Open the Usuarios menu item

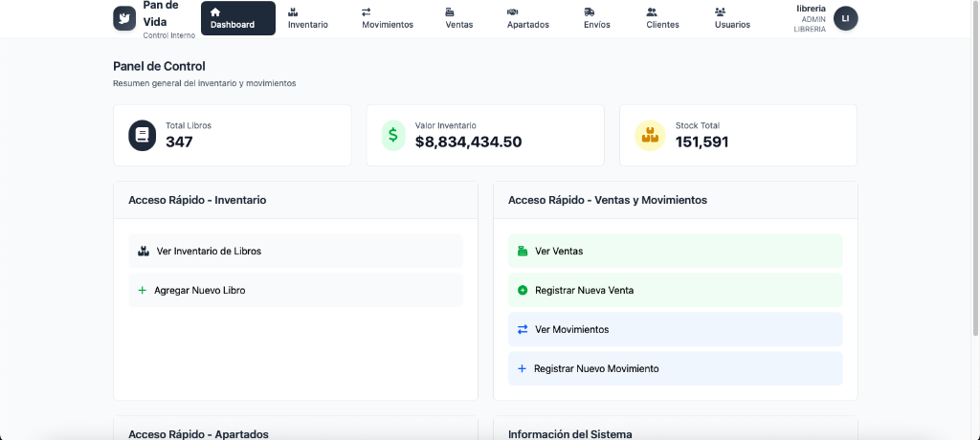coord(732,18)
